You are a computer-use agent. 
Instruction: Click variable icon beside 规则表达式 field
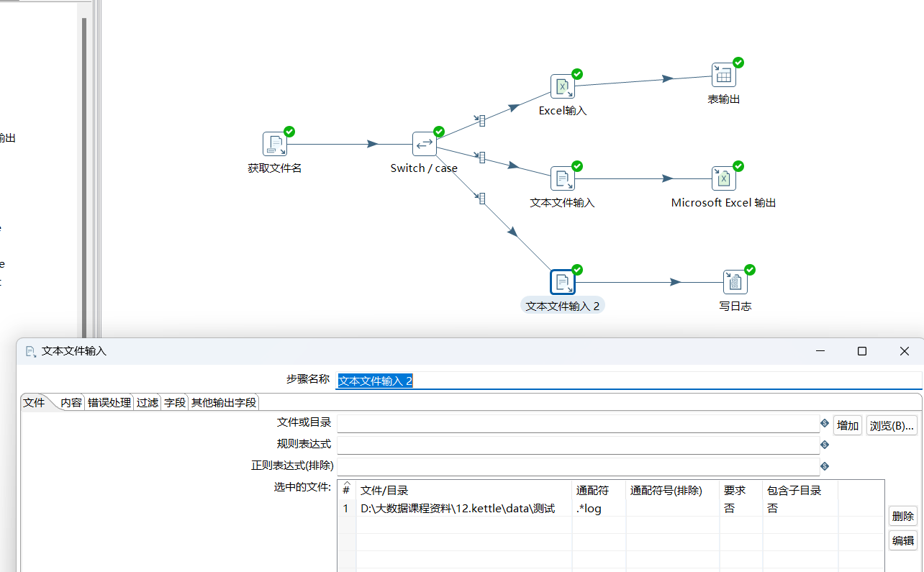(x=825, y=445)
